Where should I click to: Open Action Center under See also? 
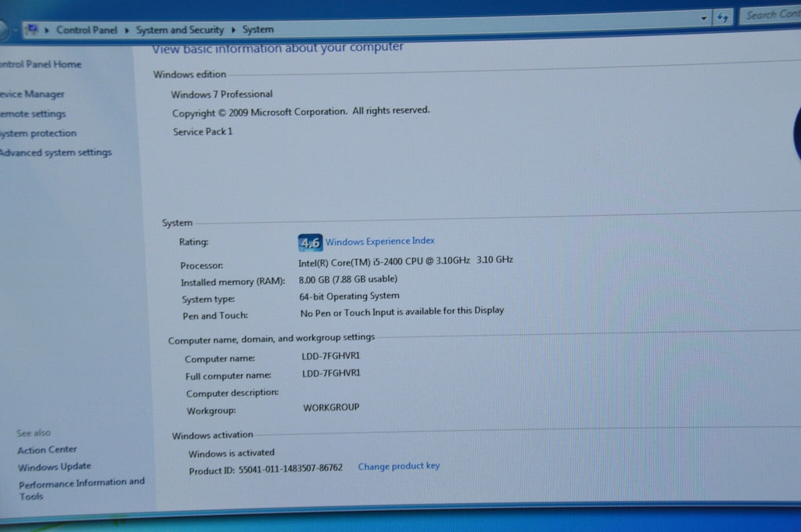point(46,450)
